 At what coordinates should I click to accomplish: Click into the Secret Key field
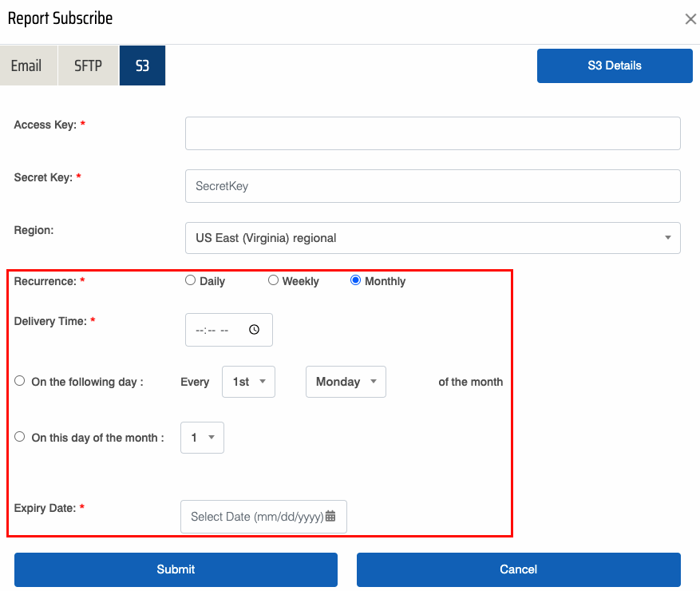point(433,186)
